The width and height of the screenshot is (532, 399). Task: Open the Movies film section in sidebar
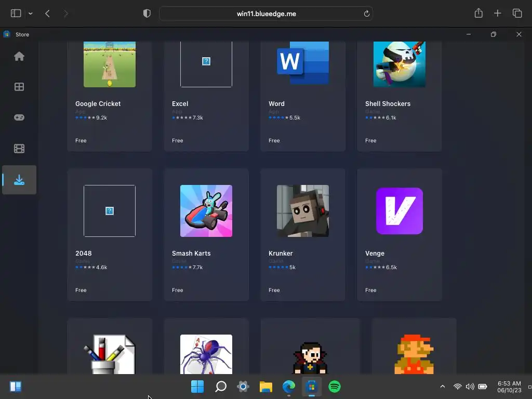point(19,149)
